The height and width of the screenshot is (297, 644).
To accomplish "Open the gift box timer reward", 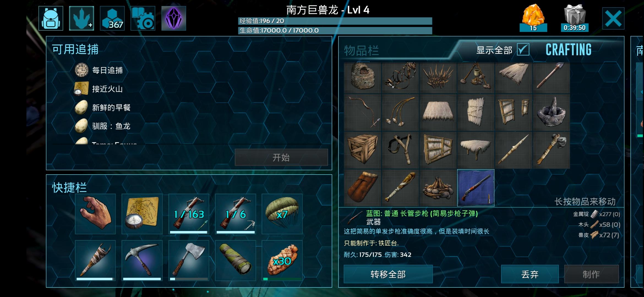I will [x=575, y=18].
